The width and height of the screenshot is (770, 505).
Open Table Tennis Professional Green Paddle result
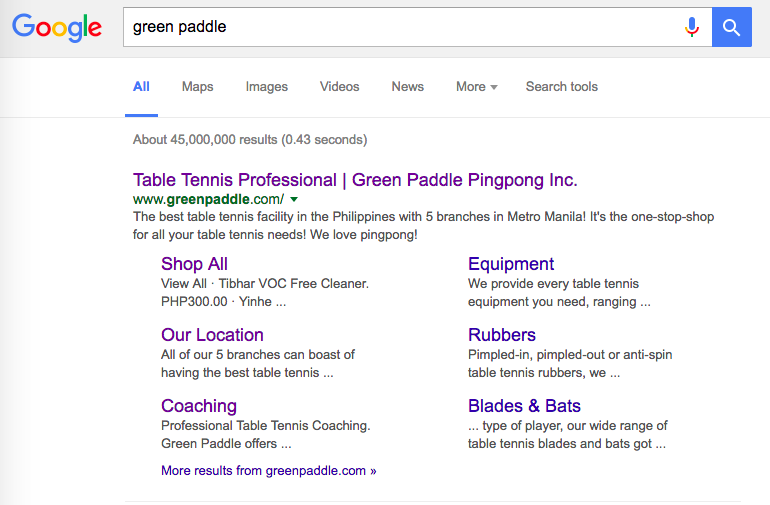pyautogui.click(x=355, y=180)
